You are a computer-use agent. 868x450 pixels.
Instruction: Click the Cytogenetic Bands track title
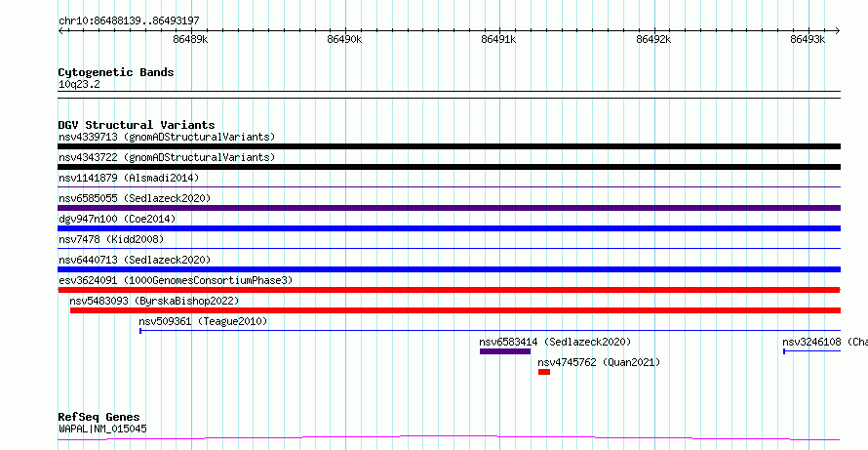pyautogui.click(x=116, y=72)
